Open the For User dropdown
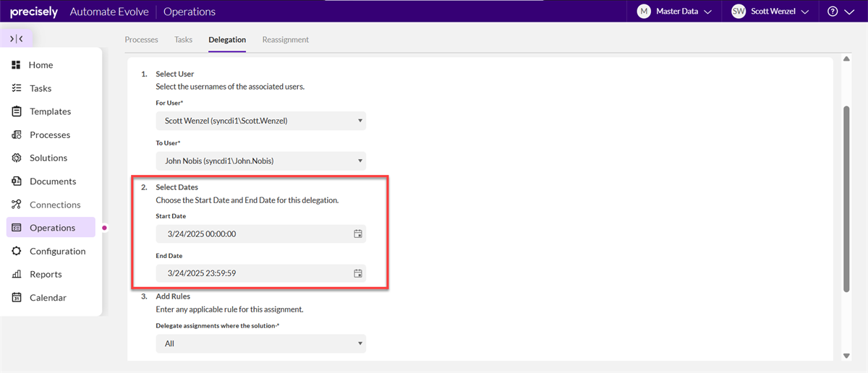This screenshot has height=373, width=868. tap(261, 121)
